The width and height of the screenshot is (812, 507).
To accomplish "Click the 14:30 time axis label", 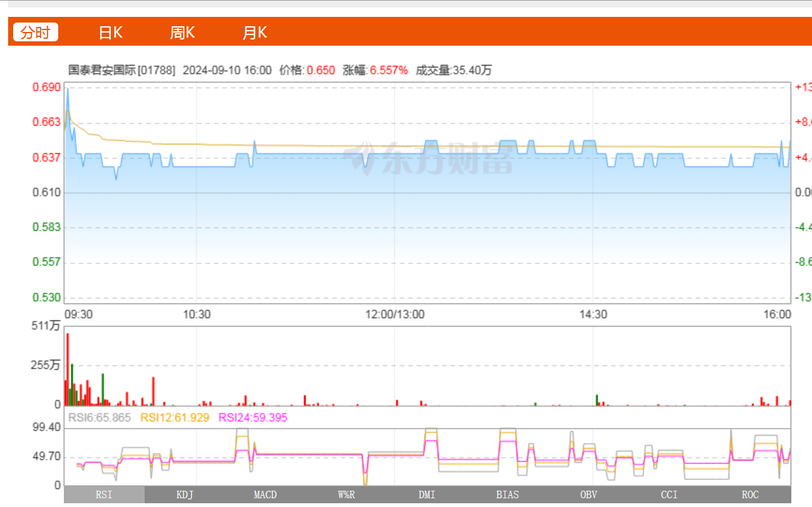I will [x=594, y=314].
